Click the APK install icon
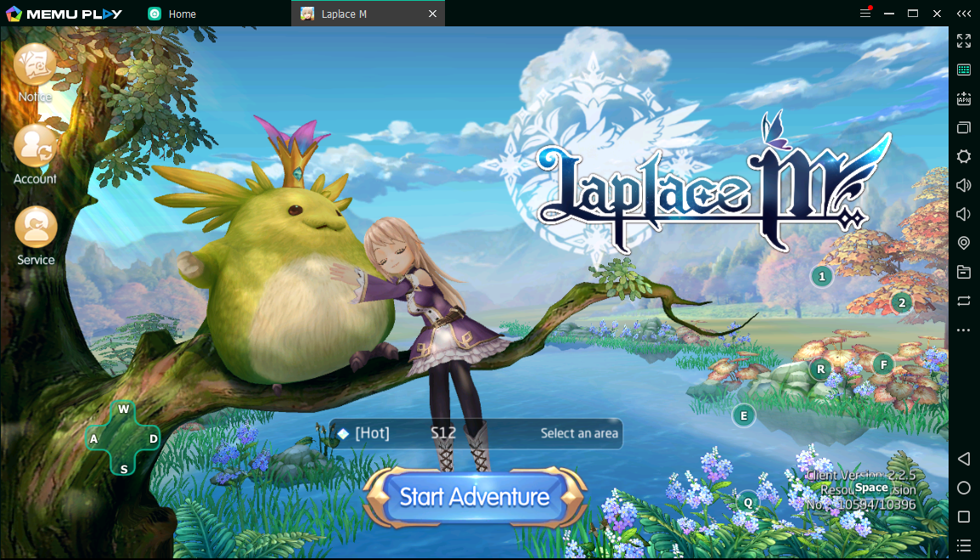This screenshot has width=980, height=560. (x=964, y=99)
